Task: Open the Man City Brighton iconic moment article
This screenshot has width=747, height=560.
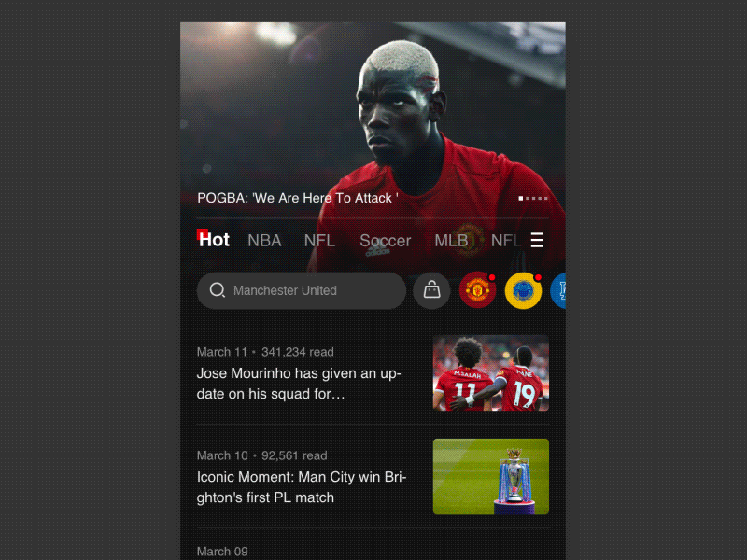Action: pyautogui.click(x=299, y=487)
